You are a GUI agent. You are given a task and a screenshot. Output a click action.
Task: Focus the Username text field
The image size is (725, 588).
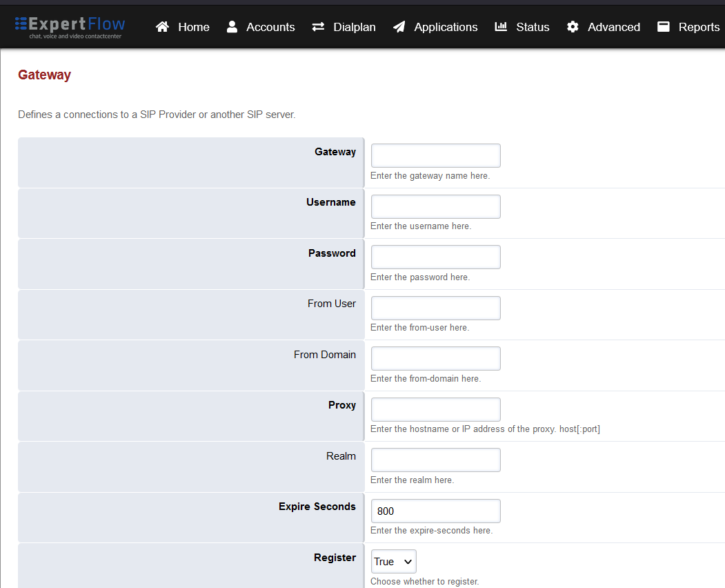click(x=435, y=206)
